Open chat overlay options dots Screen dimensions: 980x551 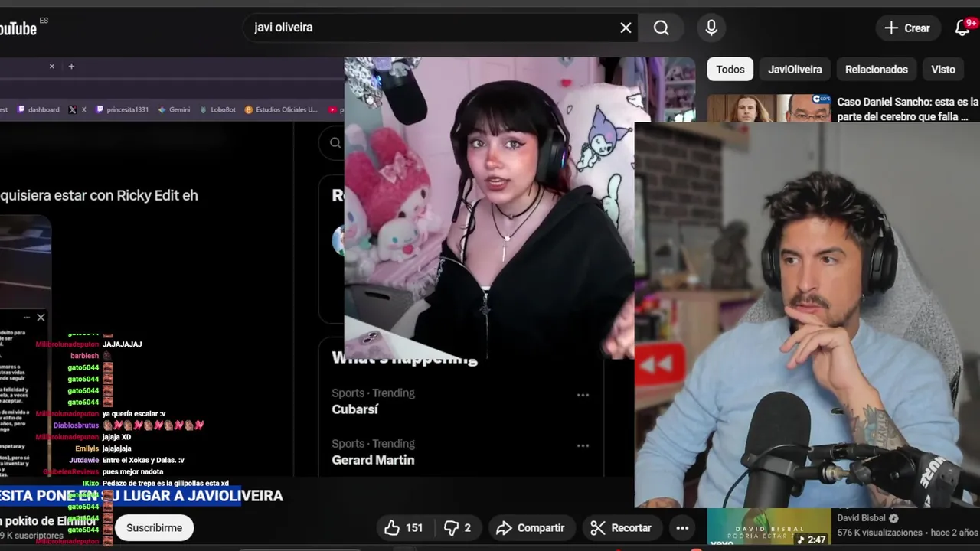point(27,318)
